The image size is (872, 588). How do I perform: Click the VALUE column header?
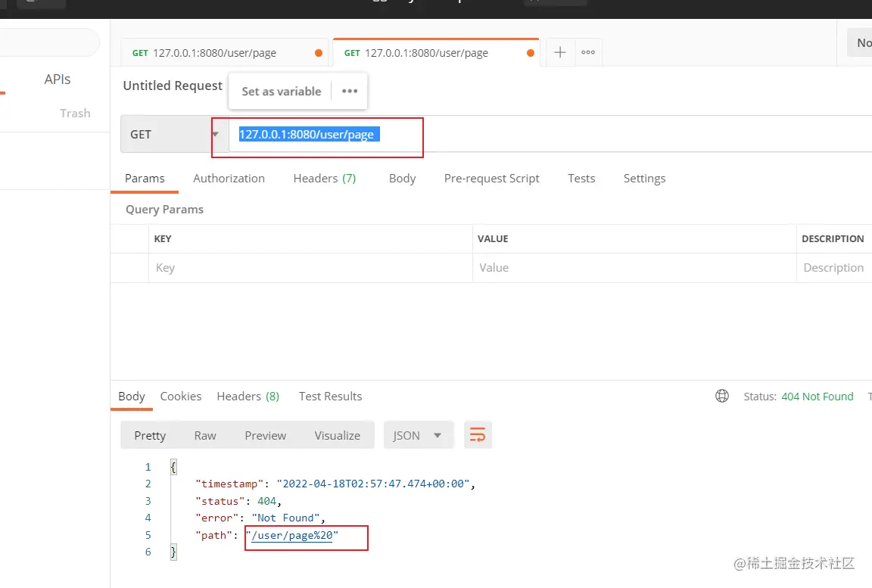tap(493, 238)
